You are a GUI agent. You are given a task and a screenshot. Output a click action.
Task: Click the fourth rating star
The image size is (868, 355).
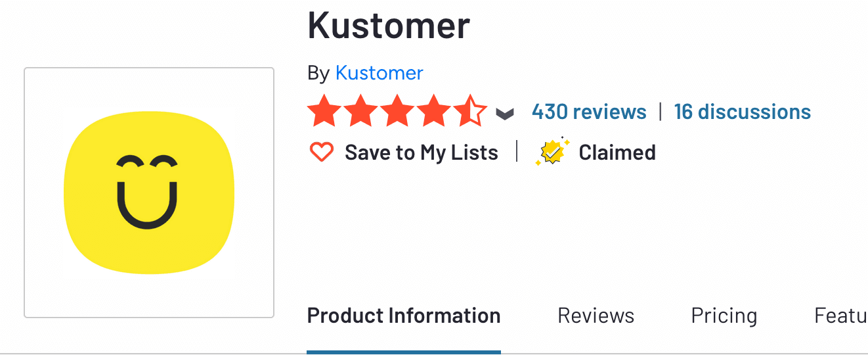[433, 112]
